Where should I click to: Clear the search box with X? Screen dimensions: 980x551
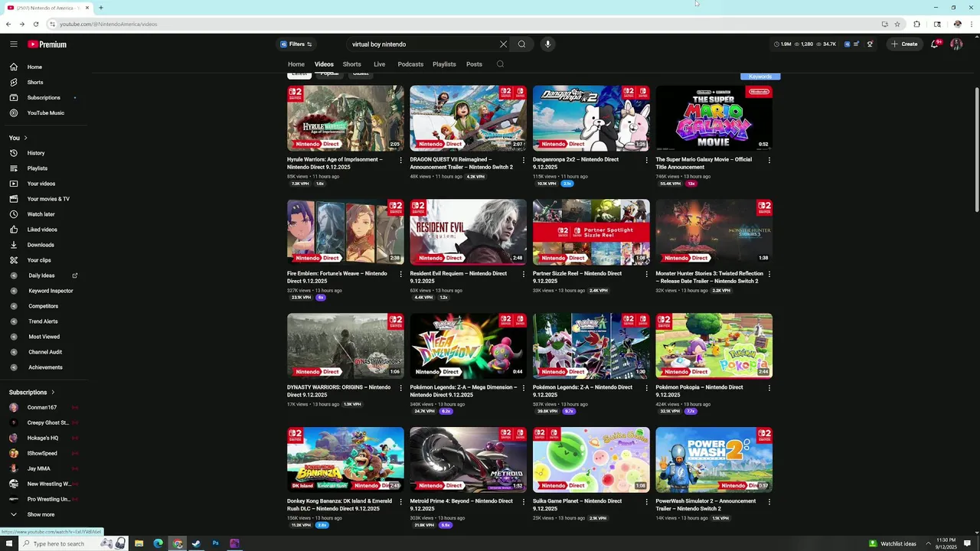point(503,44)
